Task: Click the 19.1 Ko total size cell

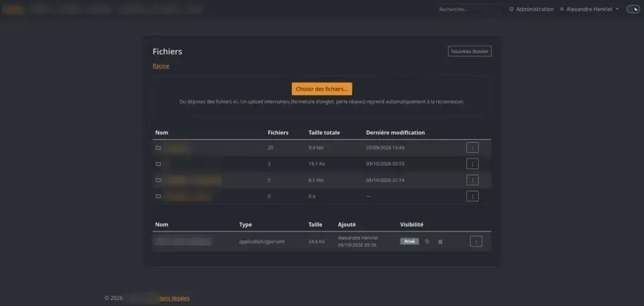Action: click(x=317, y=164)
